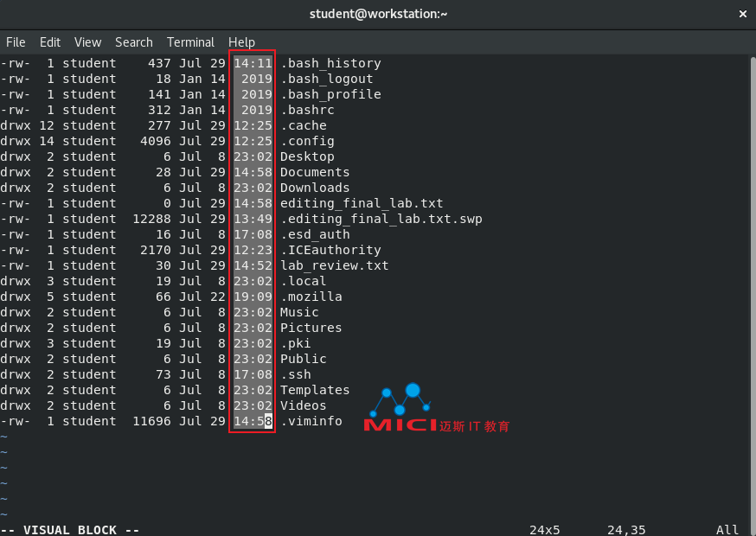Screen dimensions: 756x536
Task: Click the Templates directory name
Action: [x=315, y=390]
